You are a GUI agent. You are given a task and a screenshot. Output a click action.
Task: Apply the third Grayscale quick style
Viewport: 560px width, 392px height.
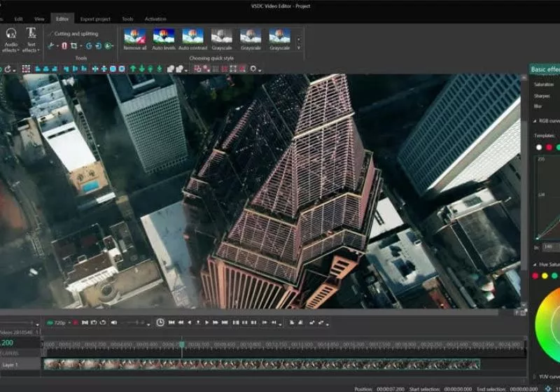click(x=279, y=39)
